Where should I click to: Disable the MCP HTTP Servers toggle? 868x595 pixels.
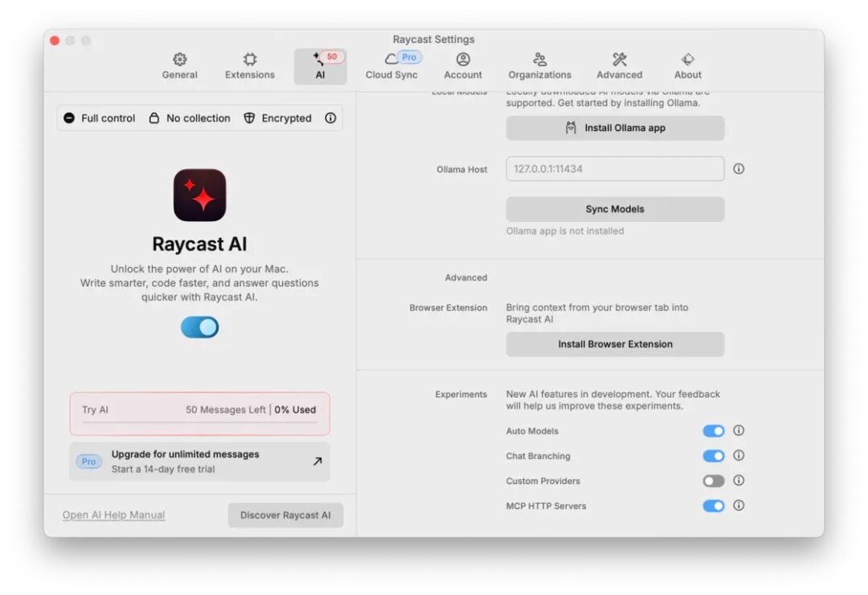[714, 506]
